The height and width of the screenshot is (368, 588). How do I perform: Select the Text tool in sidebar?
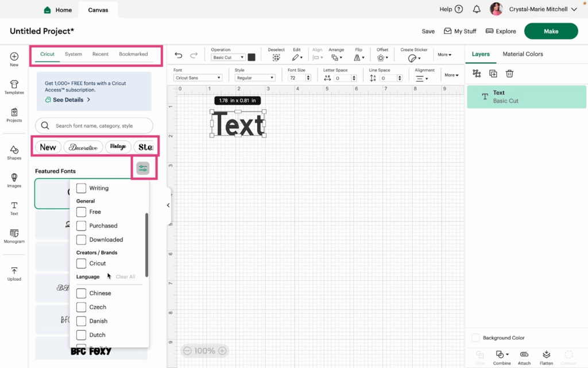14,205
